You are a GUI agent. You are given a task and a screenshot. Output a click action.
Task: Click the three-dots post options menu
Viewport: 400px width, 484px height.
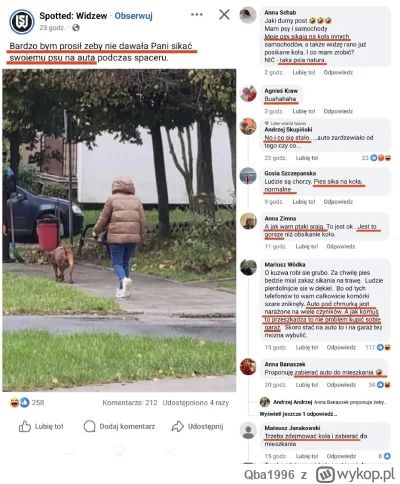point(197,14)
